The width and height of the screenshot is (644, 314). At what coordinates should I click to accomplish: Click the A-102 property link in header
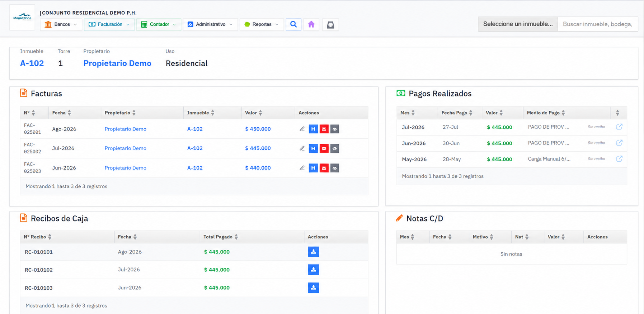pos(32,63)
